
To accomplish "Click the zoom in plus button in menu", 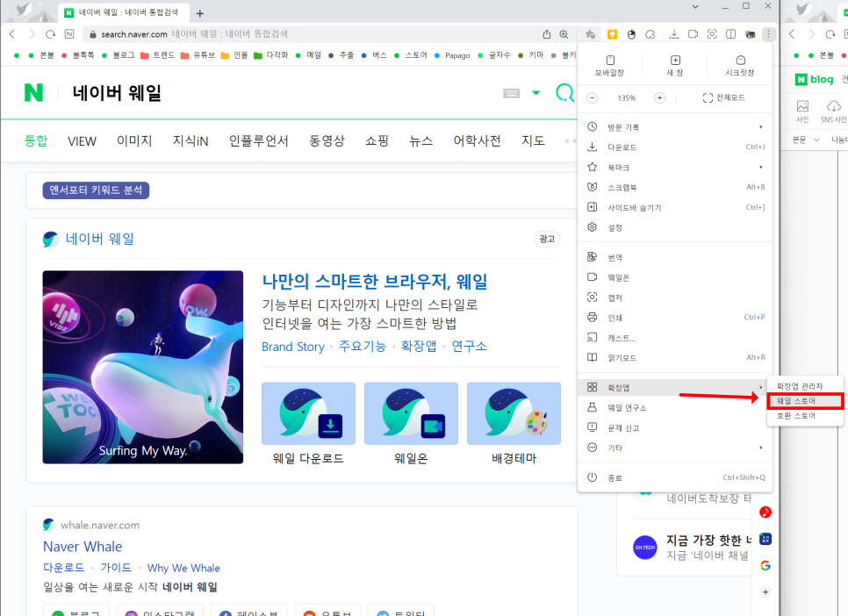I will (x=660, y=98).
